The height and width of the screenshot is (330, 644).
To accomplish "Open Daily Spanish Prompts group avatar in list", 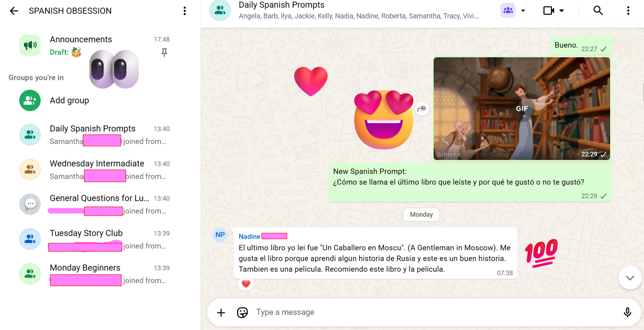I will coord(30,134).
